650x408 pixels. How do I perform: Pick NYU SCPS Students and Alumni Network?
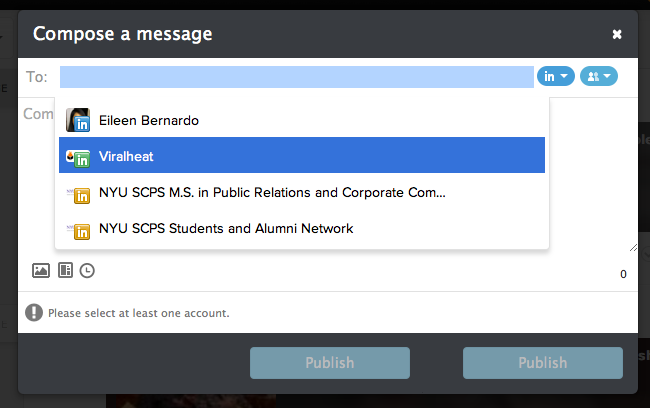coord(226,229)
